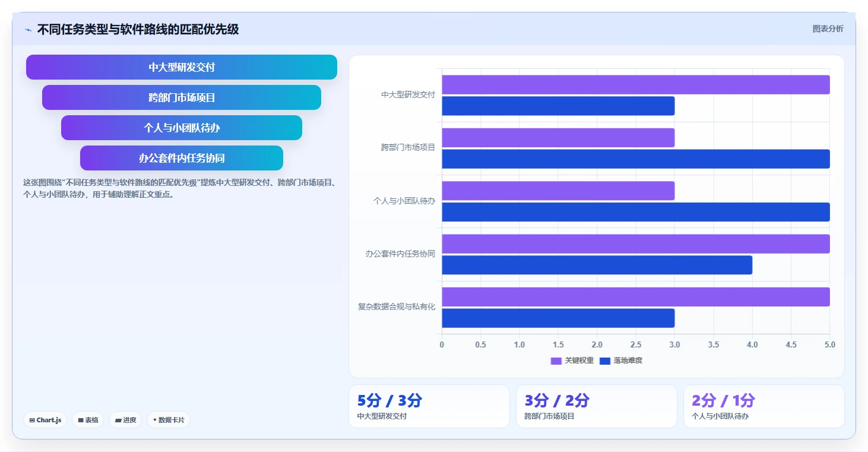Click the purple 关键权重 legend swatch

[556, 361]
